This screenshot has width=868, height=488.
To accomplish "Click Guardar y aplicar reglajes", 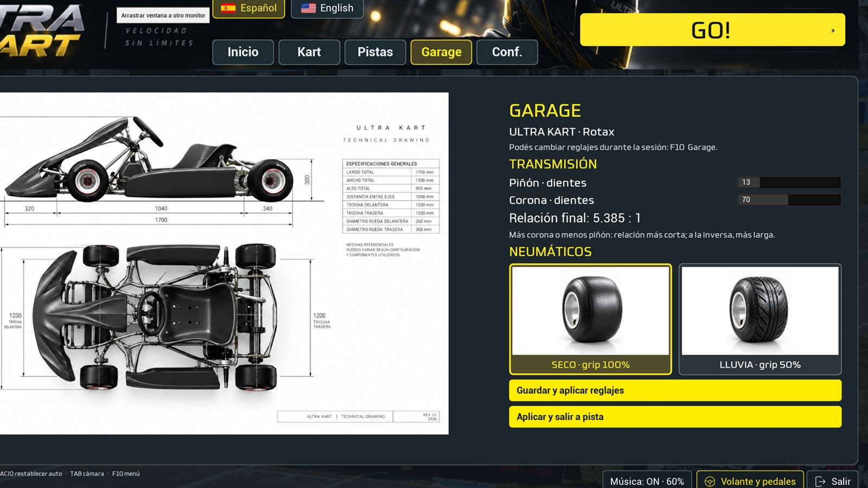I will [675, 390].
